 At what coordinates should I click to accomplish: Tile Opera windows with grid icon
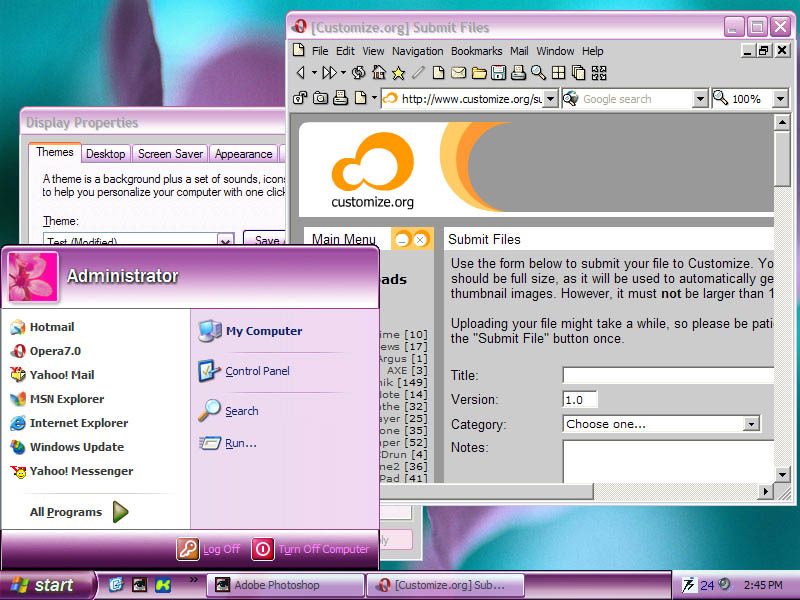coord(559,73)
